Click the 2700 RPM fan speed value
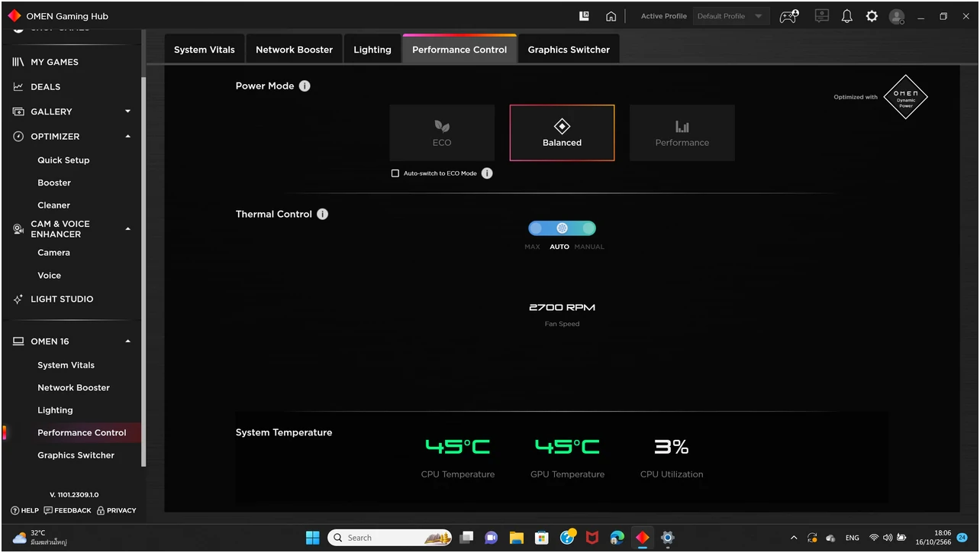Image resolution: width=980 pixels, height=553 pixels. (562, 308)
